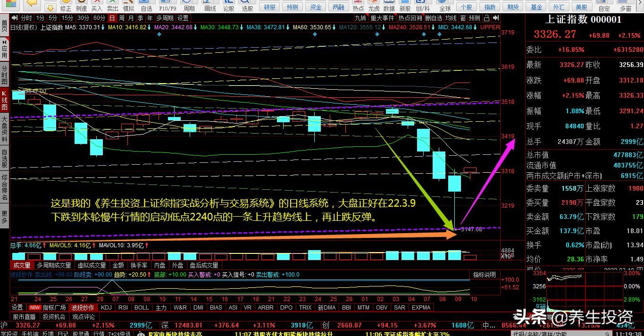Open the 均线 moving average options
644x336 pixels.
point(451,18)
